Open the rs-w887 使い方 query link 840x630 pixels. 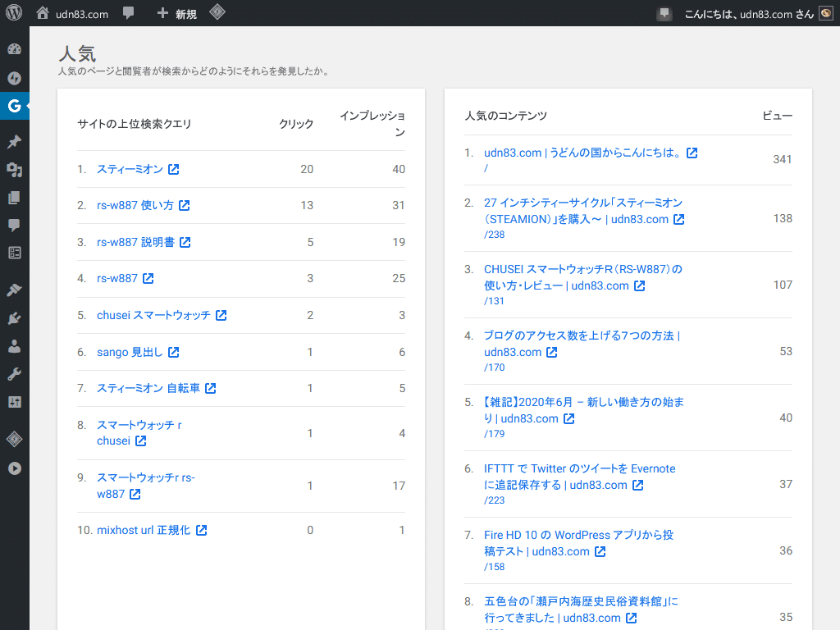point(143,205)
